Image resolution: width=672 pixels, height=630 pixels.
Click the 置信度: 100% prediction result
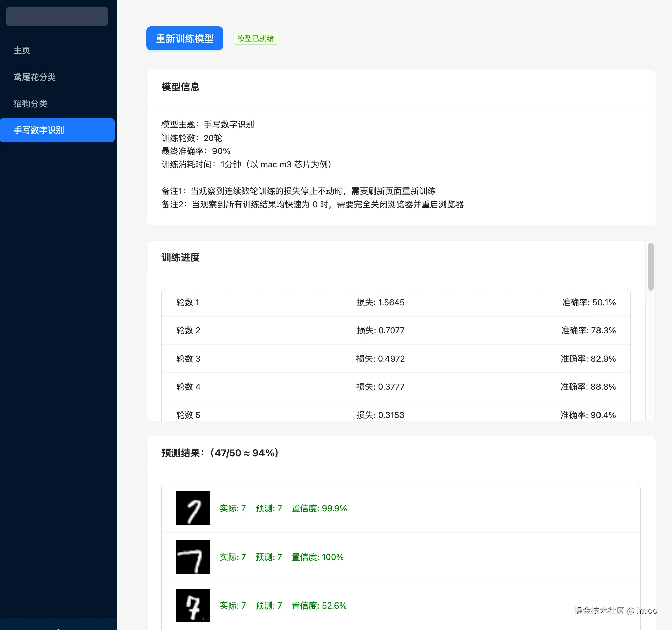click(x=318, y=557)
